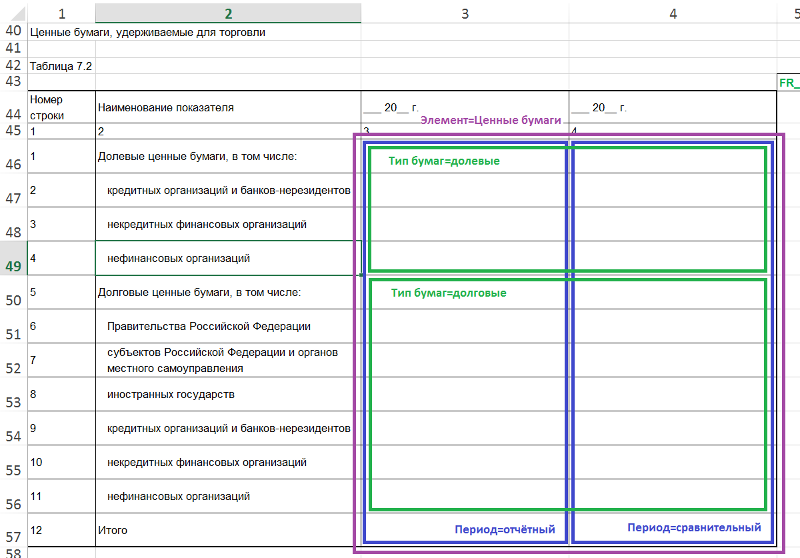Click the 'Таблица 7.2' cell
Viewport: 800px width, 558px height.
(61, 66)
